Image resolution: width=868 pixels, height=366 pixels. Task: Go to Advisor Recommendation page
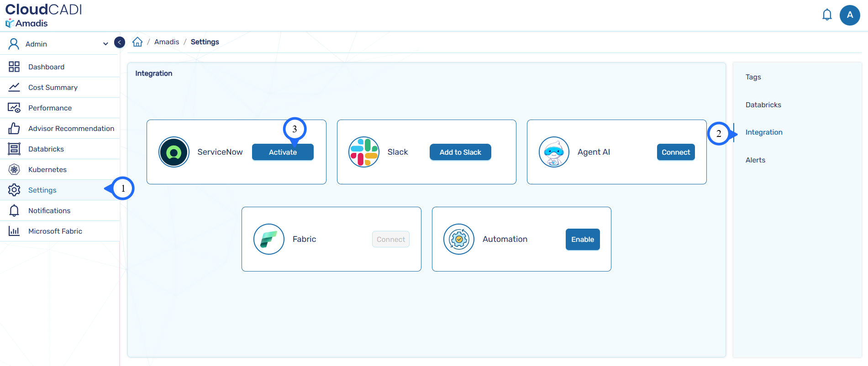71,129
